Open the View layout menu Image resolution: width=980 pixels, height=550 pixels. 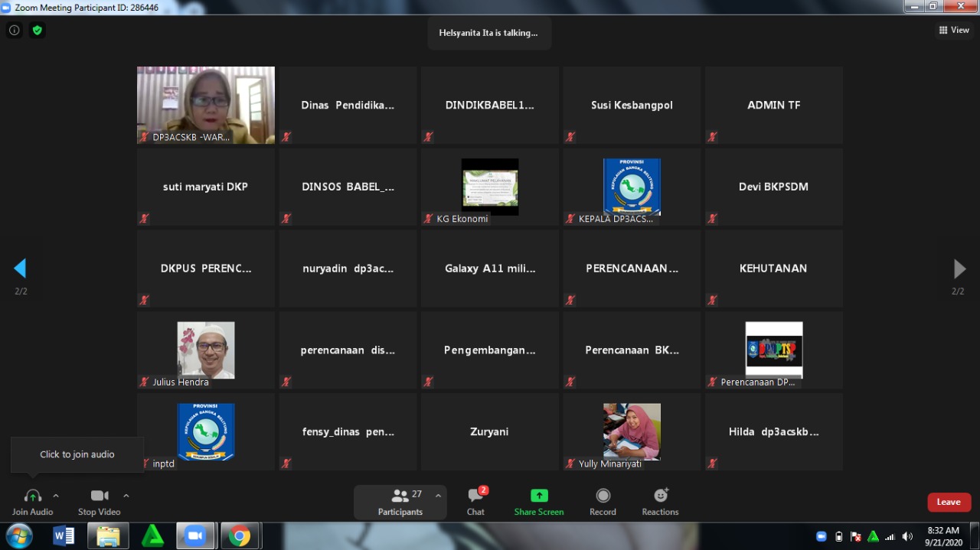pos(954,31)
